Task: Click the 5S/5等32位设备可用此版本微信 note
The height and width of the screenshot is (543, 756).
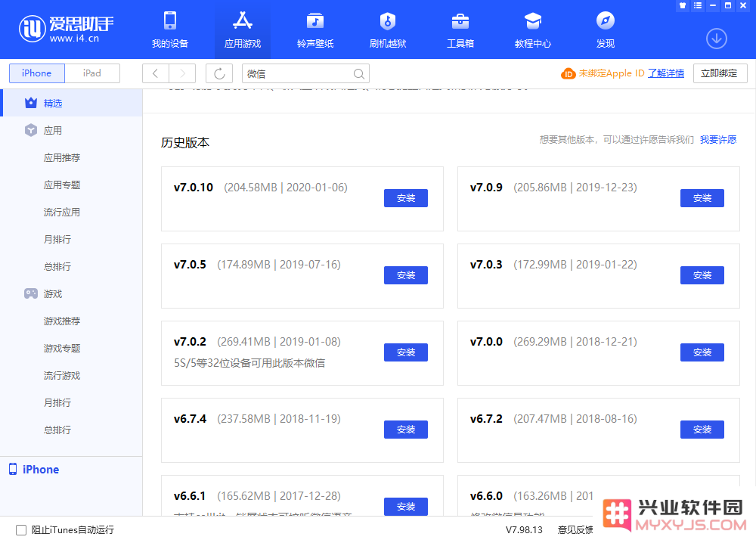Action: 249,363
